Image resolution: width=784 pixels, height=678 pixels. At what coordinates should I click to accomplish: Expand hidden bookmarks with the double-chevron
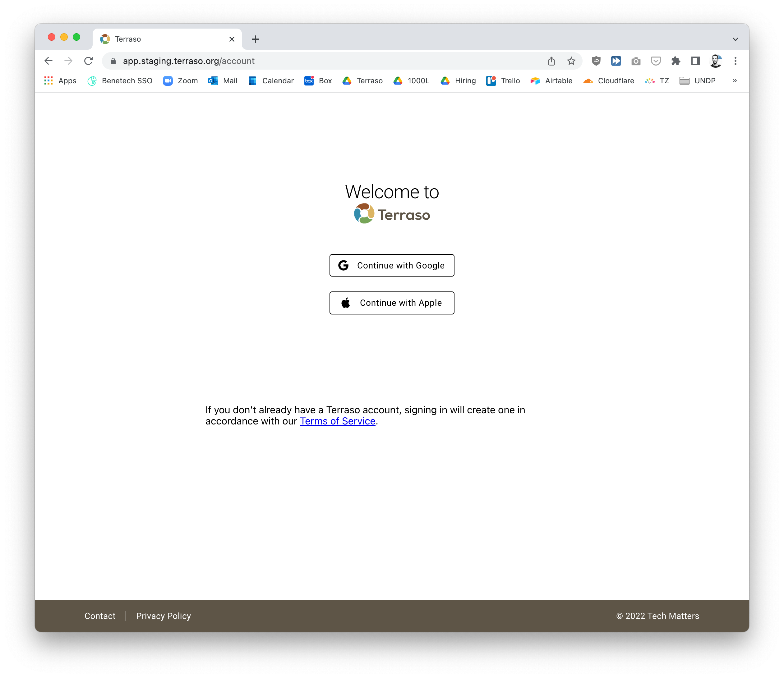(735, 80)
